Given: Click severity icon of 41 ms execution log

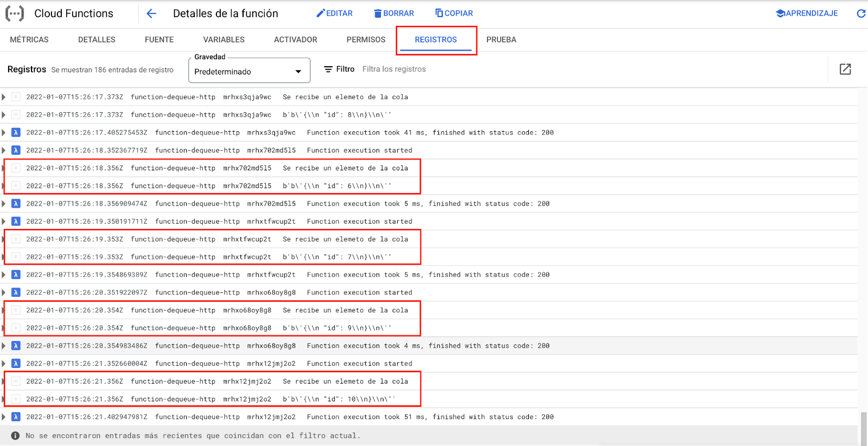Looking at the screenshot, I should click(x=16, y=132).
